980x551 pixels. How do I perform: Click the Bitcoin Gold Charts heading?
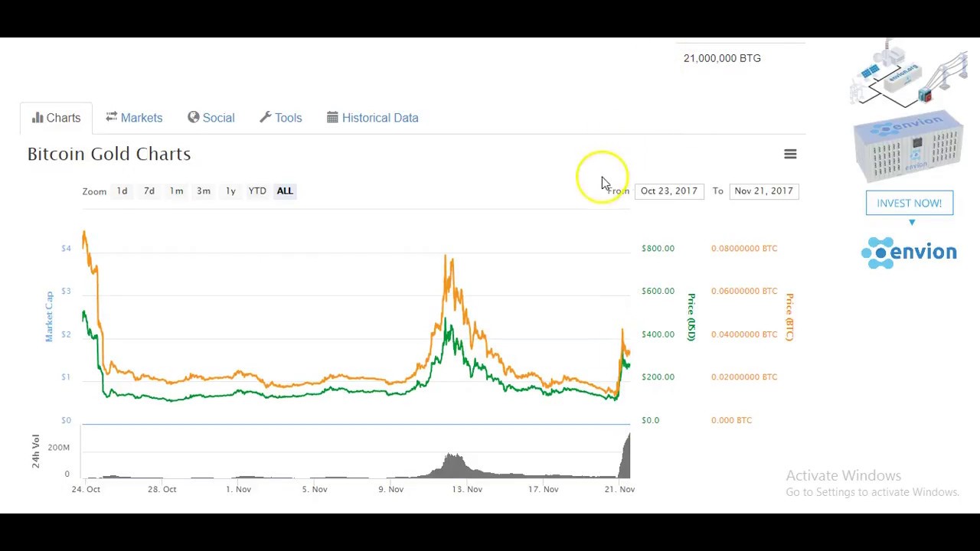(109, 154)
